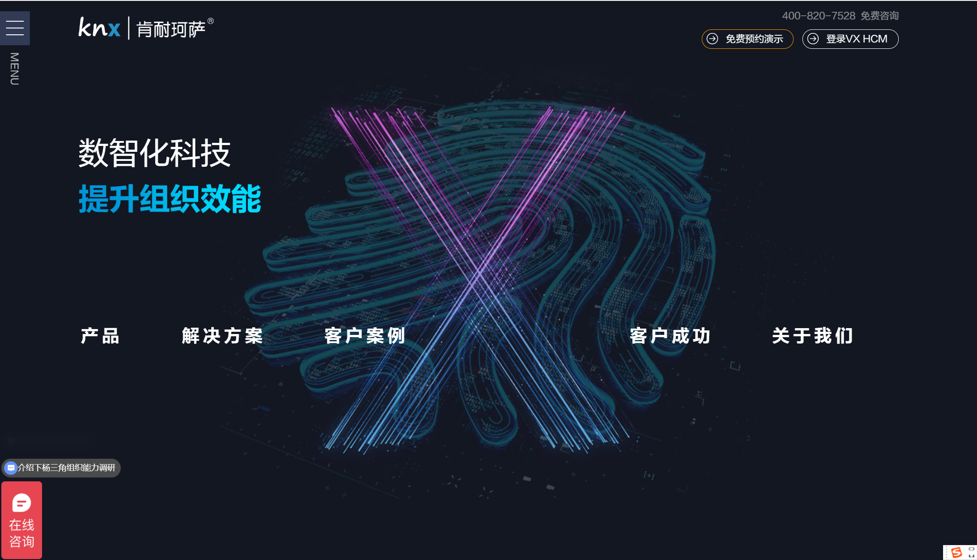Image resolution: width=977 pixels, height=560 pixels.
Task: Click the knx logo
Action: click(100, 28)
